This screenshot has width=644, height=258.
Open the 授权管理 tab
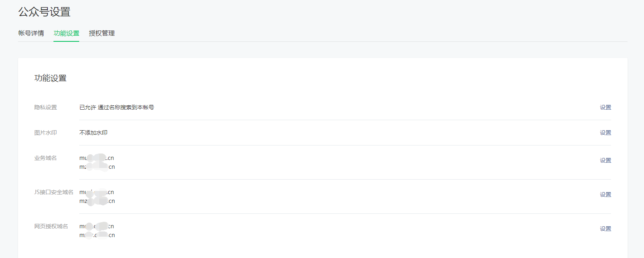click(102, 33)
